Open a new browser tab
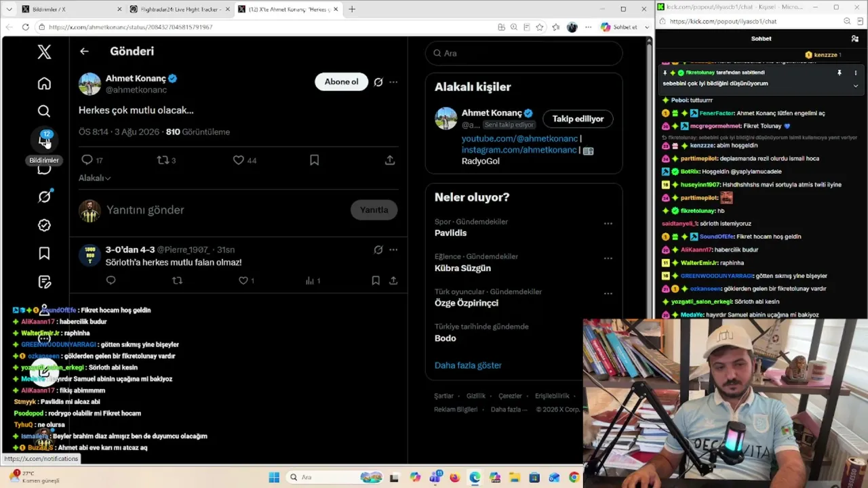 (351, 9)
